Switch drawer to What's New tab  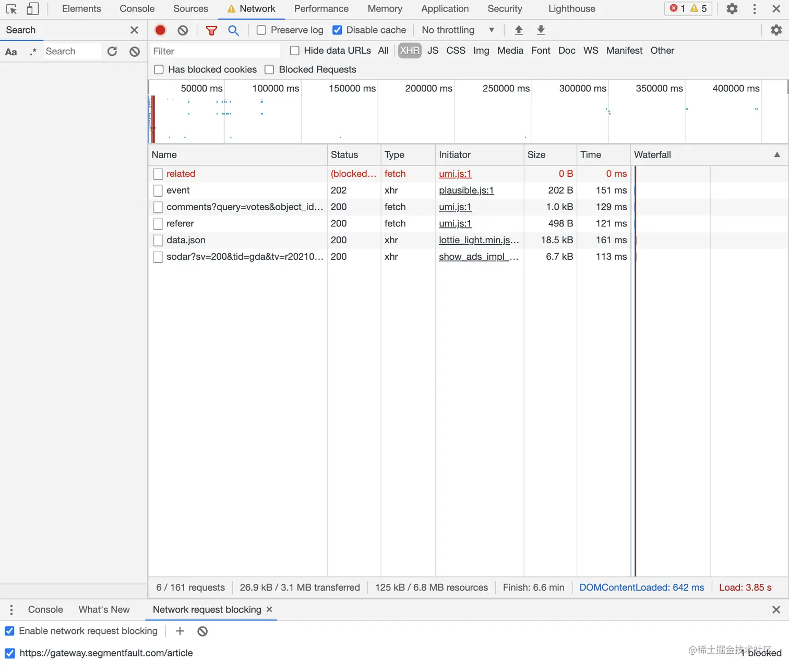pos(104,609)
